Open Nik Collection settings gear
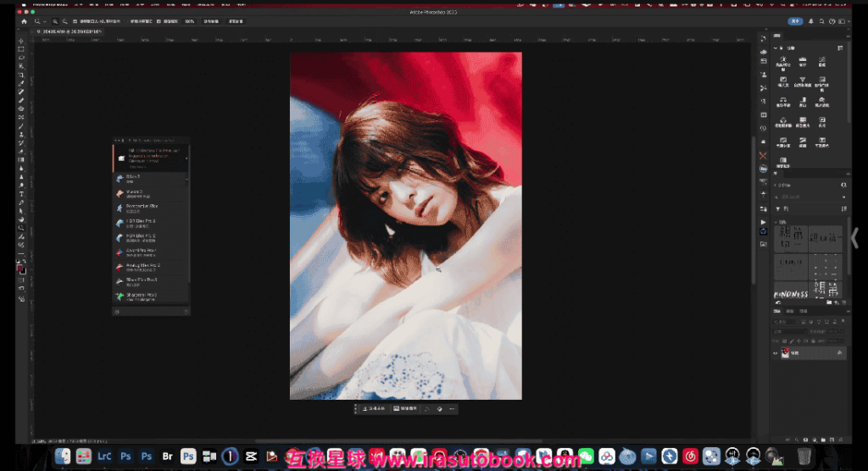The image size is (868, 471). (117, 312)
